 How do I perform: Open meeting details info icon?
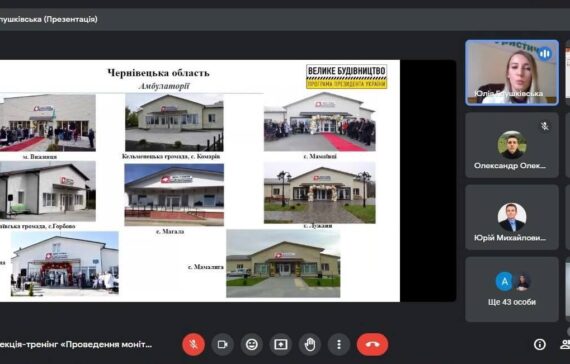point(539,344)
